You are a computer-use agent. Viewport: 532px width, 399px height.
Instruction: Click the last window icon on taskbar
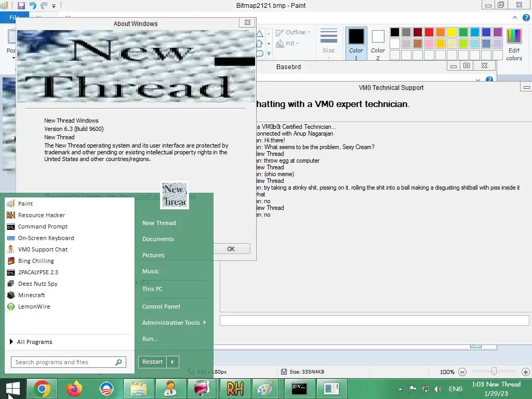click(x=331, y=389)
